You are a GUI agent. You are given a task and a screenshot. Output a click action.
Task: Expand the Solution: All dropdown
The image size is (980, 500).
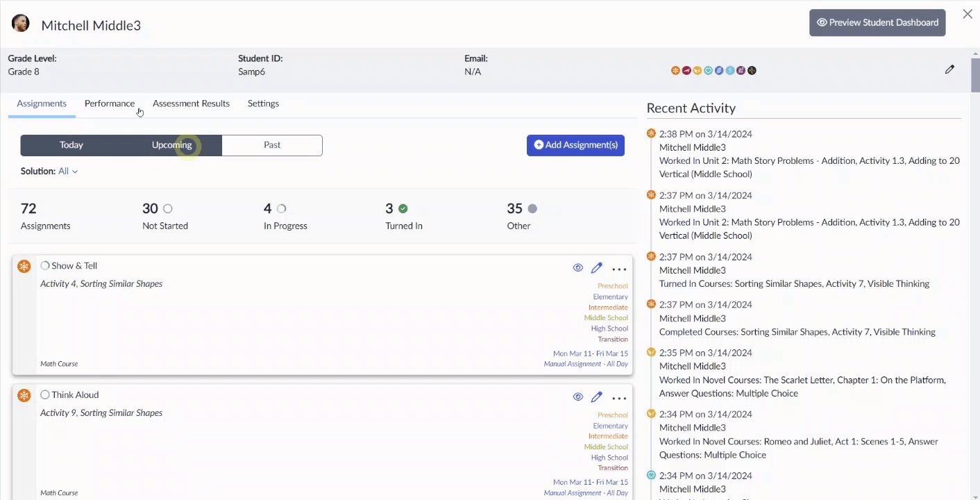[68, 171]
